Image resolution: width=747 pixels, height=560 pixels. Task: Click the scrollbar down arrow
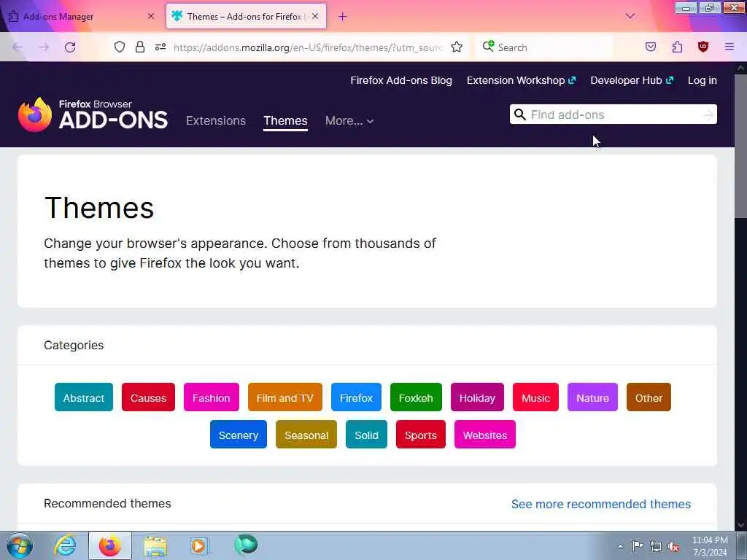click(741, 525)
